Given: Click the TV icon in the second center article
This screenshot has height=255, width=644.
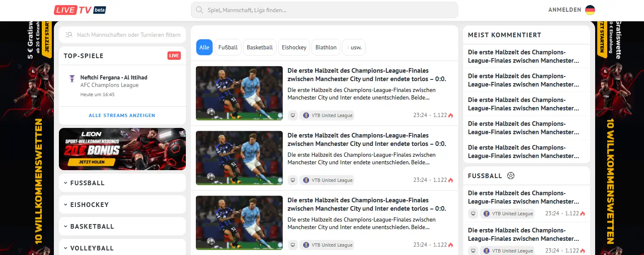Looking at the screenshot, I should click(293, 180).
